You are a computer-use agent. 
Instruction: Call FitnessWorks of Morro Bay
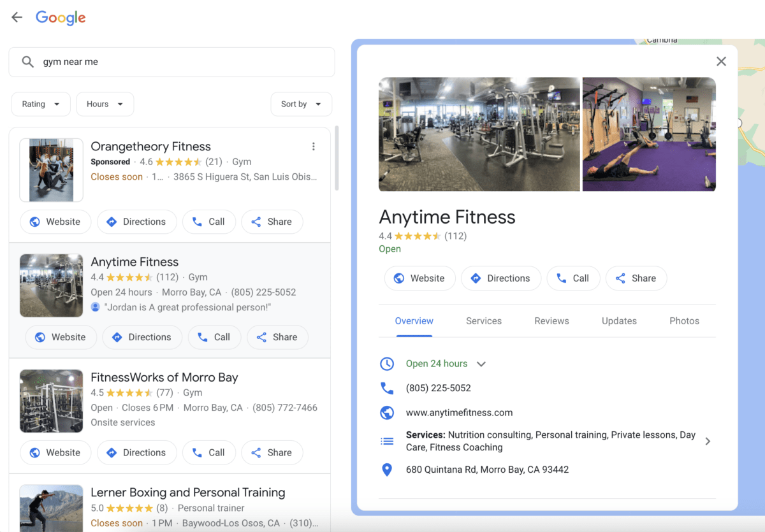tap(209, 452)
